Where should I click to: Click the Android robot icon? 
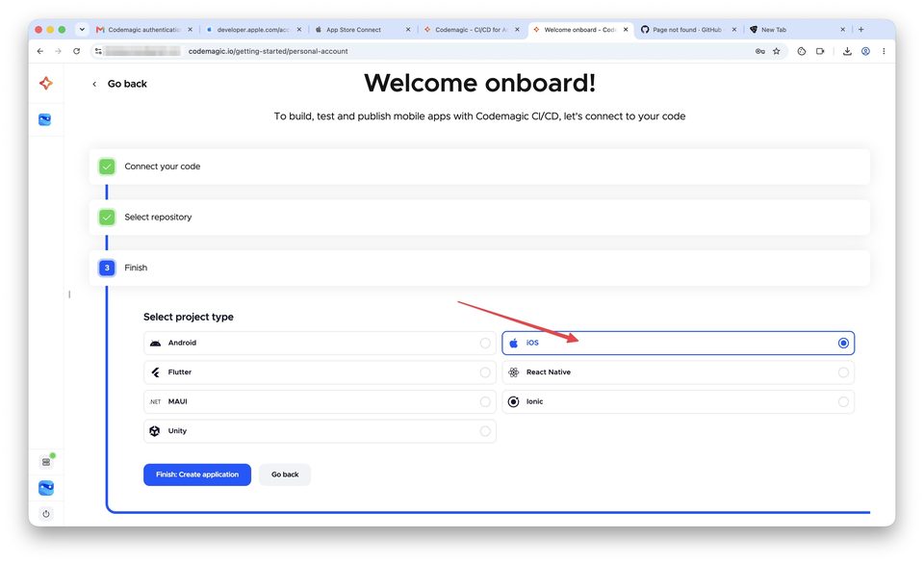click(x=155, y=343)
